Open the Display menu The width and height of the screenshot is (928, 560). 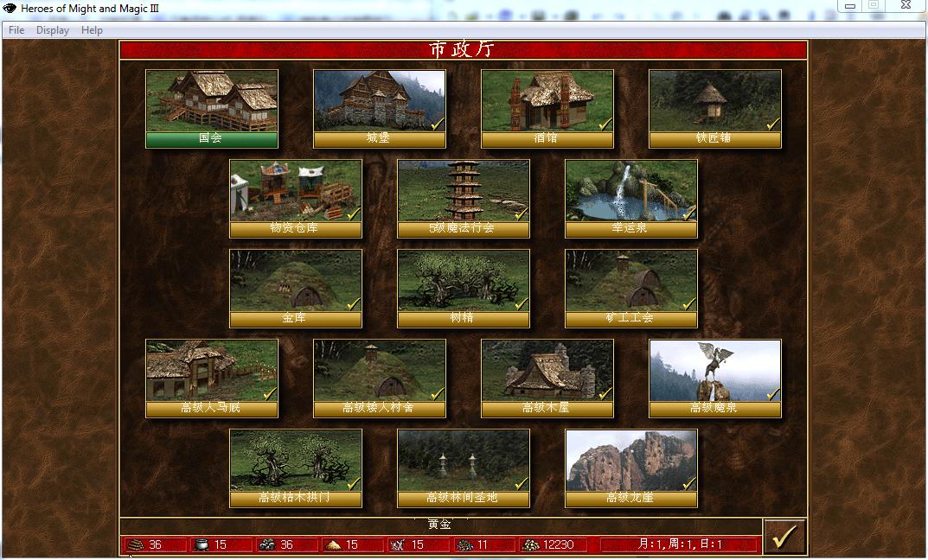[53, 30]
